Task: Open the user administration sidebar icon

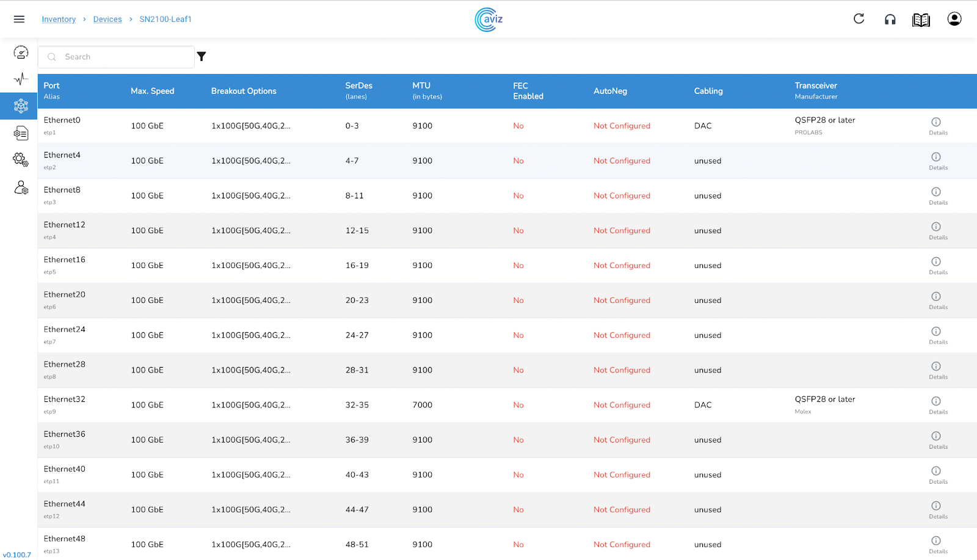Action: tap(21, 187)
